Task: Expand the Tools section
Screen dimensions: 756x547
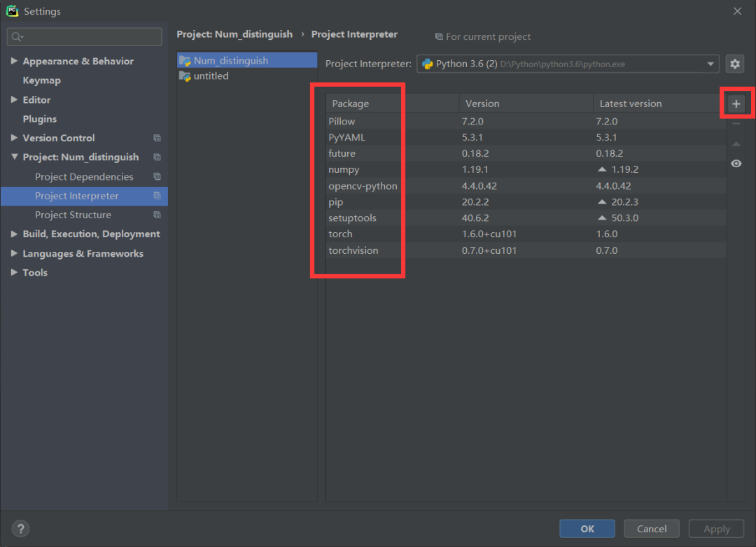Action: point(14,272)
